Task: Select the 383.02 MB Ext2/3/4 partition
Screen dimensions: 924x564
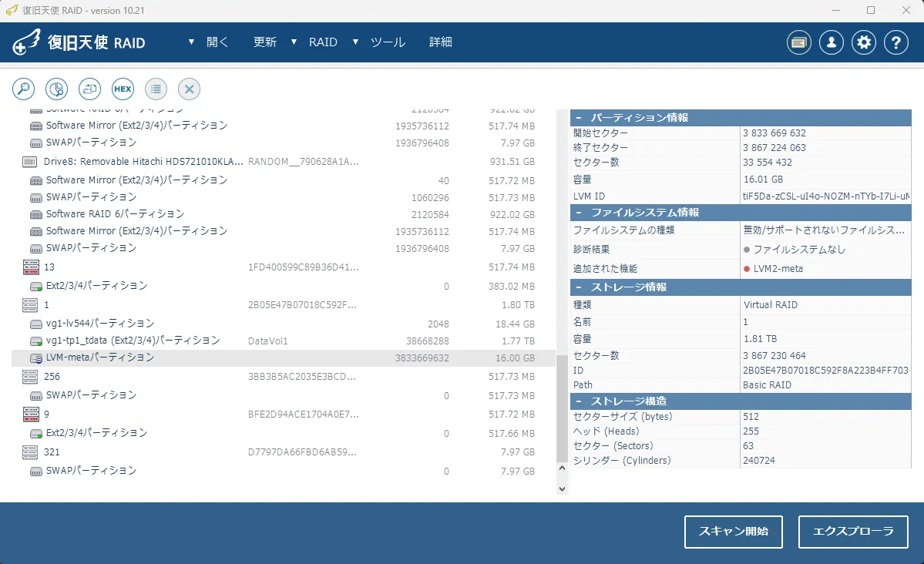Action: 283,286
